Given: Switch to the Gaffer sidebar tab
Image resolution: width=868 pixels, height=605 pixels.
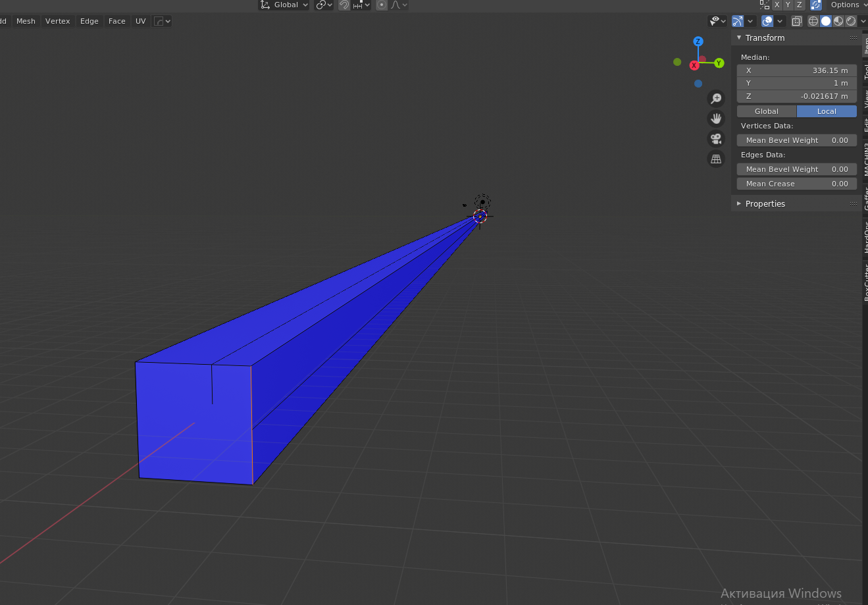Looking at the screenshot, I should pos(865,197).
